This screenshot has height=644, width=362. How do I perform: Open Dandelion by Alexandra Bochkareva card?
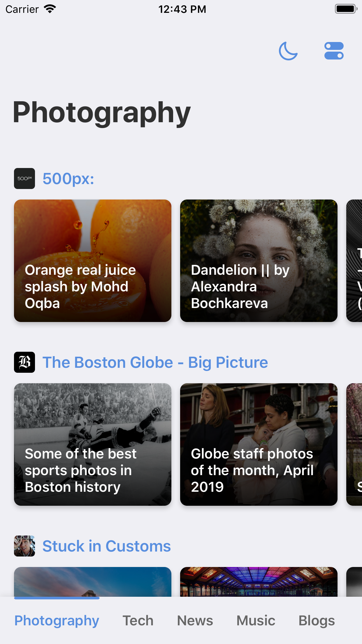(x=259, y=260)
